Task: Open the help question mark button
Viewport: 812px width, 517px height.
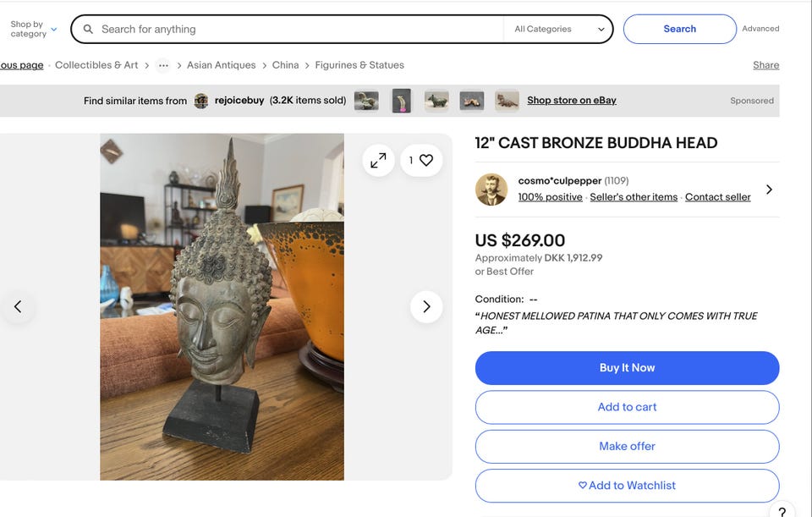Action: 782,511
